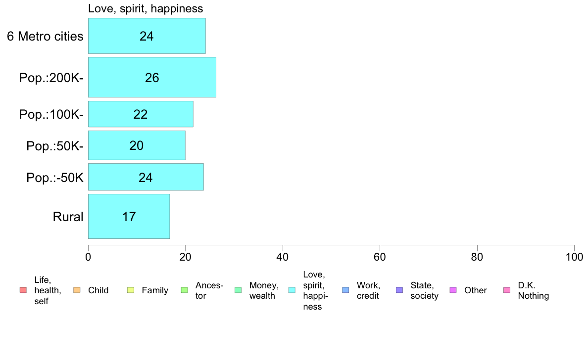Click the red Life, health, self swatch
This screenshot has height=364, width=588.
coord(23,290)
